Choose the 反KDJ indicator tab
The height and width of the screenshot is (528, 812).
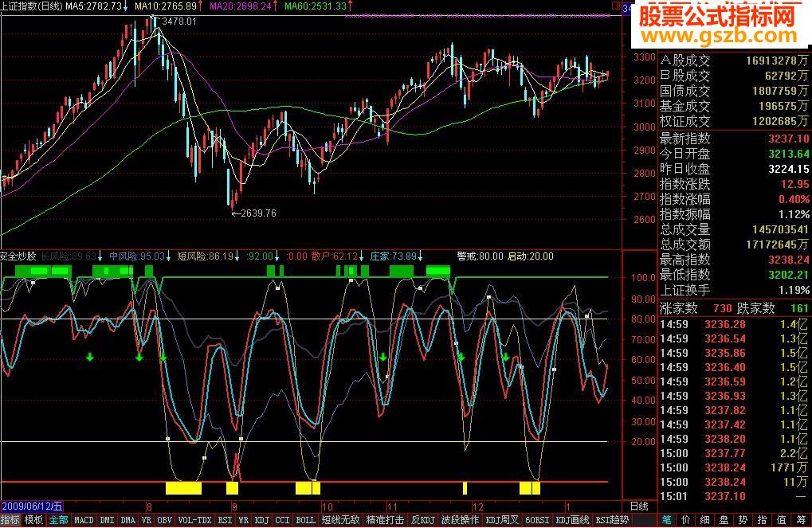[x=423, y=520]
